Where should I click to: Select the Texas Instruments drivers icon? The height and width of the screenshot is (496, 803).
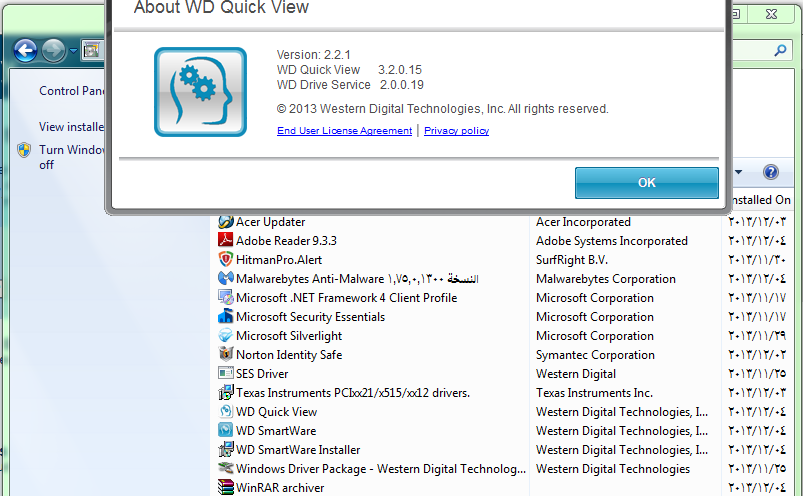pos(225,392)
